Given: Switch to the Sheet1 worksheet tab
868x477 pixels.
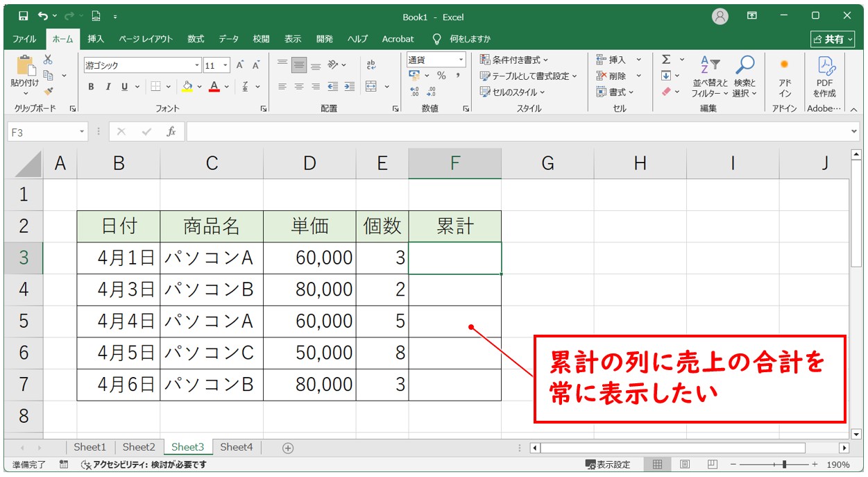Looking at the screenshot, I should pos(90,448).
